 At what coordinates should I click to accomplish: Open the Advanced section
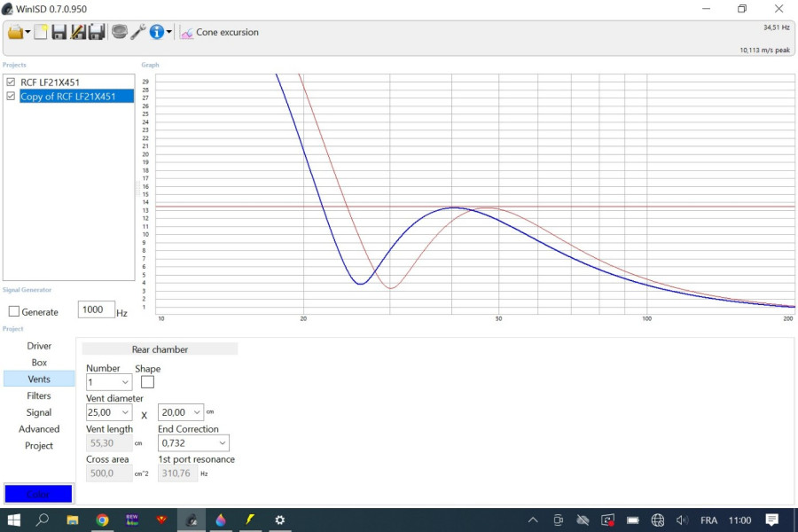coord(39,429)
